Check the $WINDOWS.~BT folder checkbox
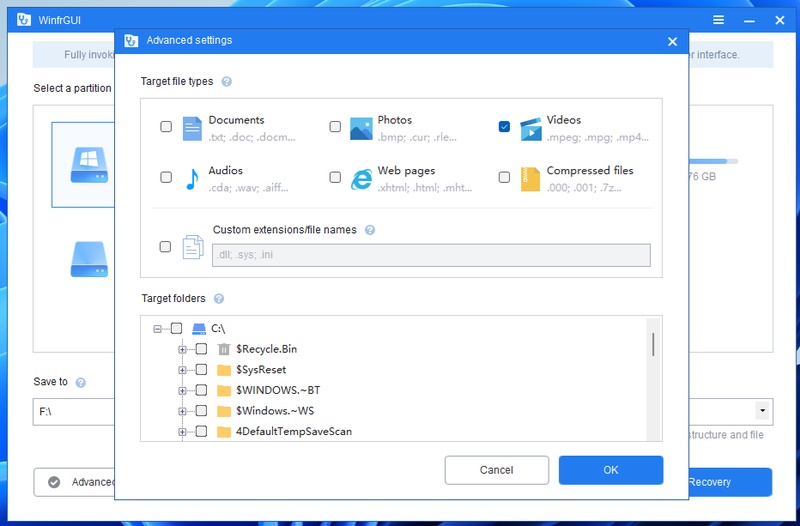Viewport: 800px width, 526px height. 202,390
